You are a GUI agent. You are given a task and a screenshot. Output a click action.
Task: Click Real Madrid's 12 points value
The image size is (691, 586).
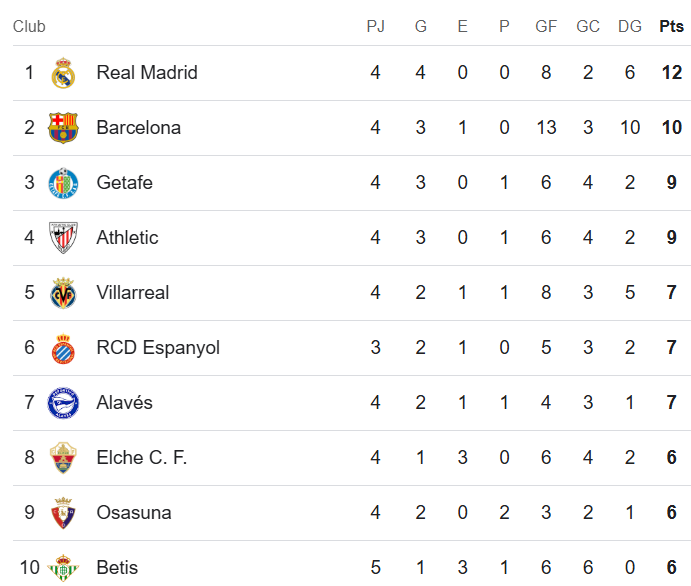pyautogui.click(x=671, y=73)
